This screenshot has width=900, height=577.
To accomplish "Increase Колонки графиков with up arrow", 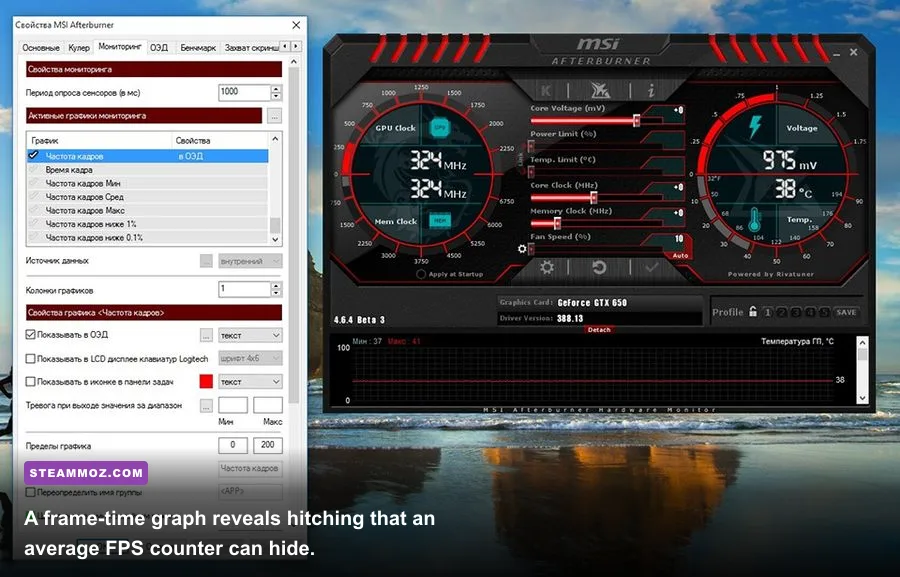I will 277,285.
